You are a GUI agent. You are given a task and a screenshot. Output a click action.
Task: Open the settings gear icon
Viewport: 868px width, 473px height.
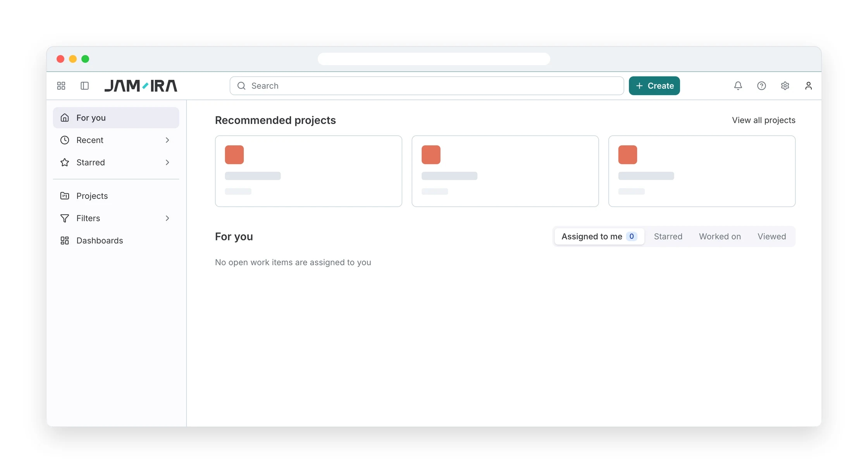[x=785, y=86]
